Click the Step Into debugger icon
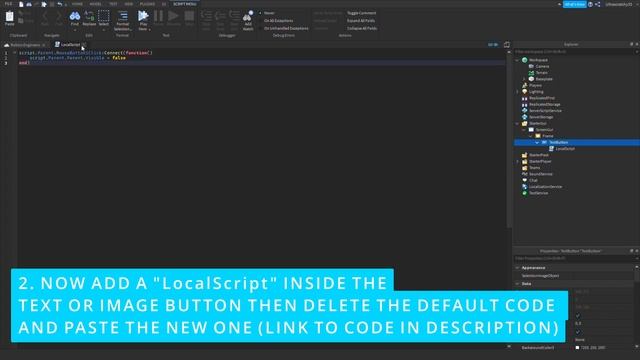This screenshot has width=640, height=360. point(206,16)
